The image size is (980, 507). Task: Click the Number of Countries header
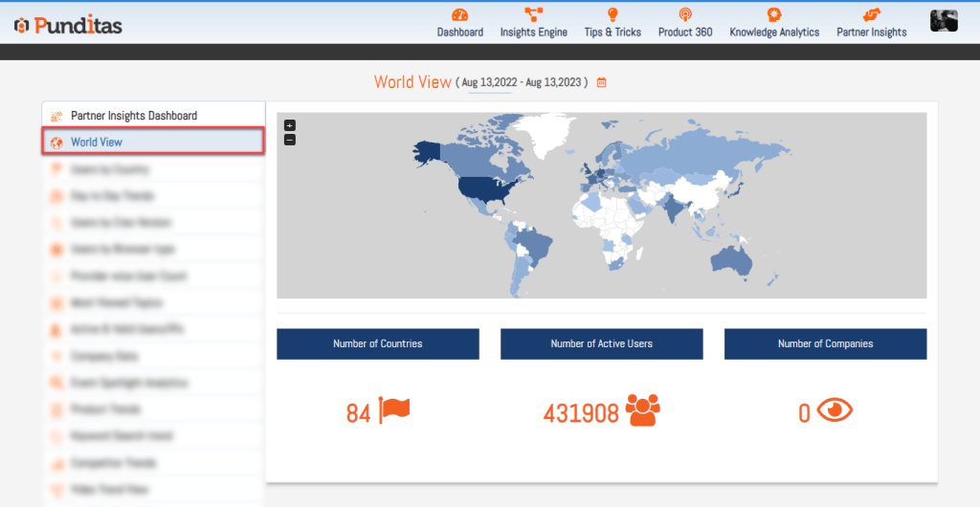point(377,344)
